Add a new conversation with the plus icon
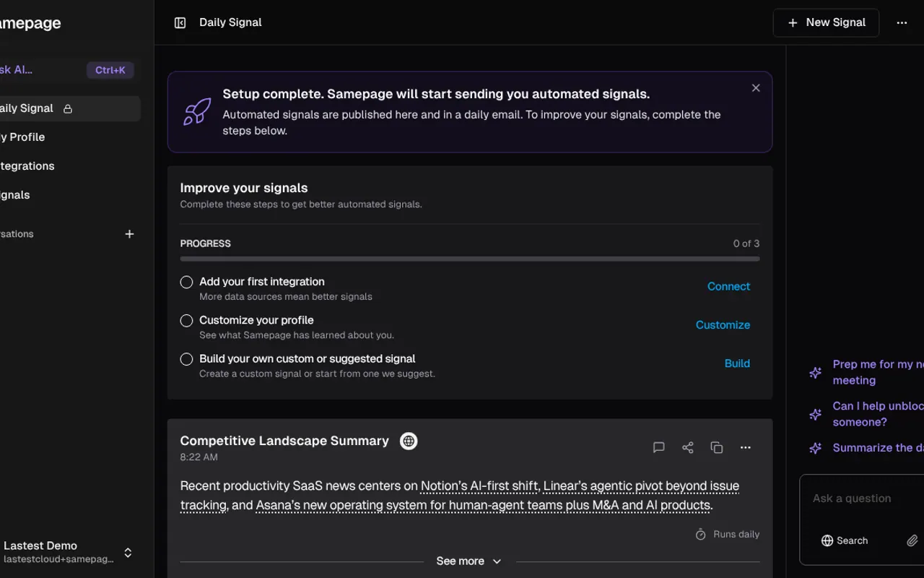Screen dimensions: 924x578 pyautogui.click(x=129, y=234)
